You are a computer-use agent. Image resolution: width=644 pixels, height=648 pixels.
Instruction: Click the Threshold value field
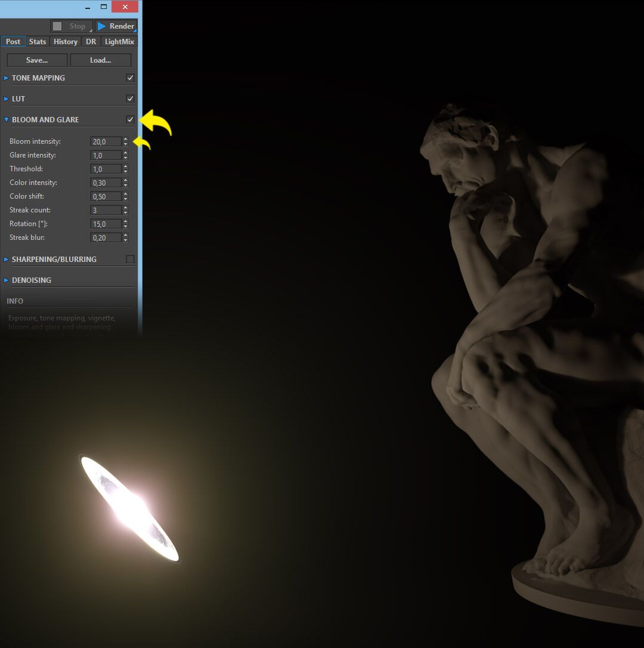(x=106, y=169)
